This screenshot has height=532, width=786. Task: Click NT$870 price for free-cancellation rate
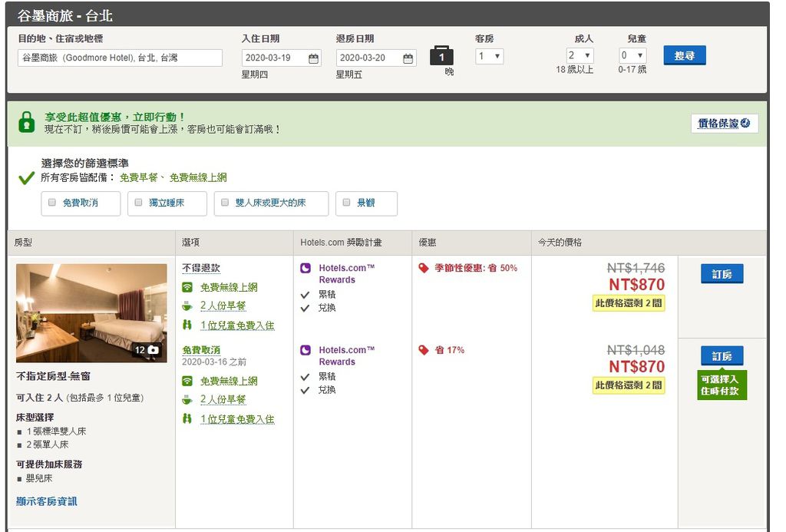pyautogui.click(x=636, y=367)
